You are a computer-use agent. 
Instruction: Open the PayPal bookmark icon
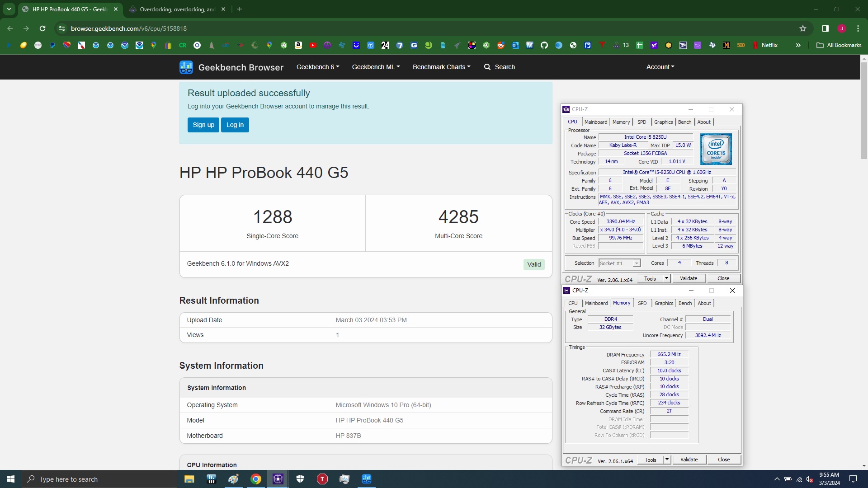click(x=52, y=45)
